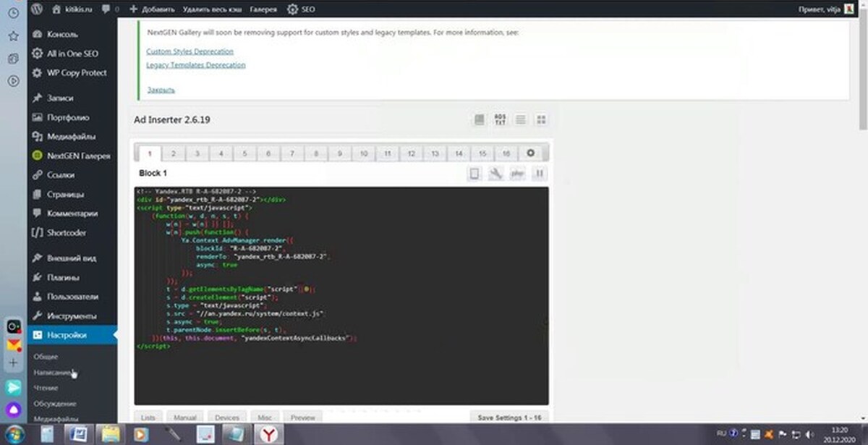Click the Добавить plus item
Viewport: 868px width, 445px height.
tap(152, 9)
